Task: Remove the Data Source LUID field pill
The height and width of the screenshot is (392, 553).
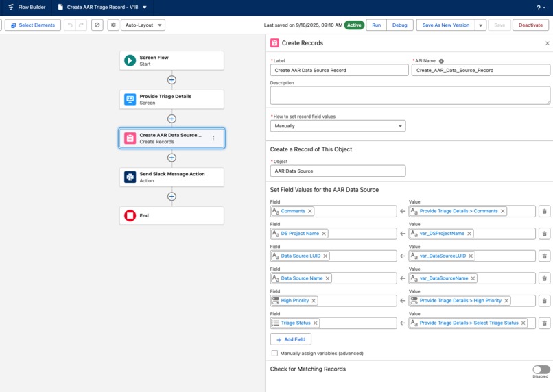Action: pos(325,256)
